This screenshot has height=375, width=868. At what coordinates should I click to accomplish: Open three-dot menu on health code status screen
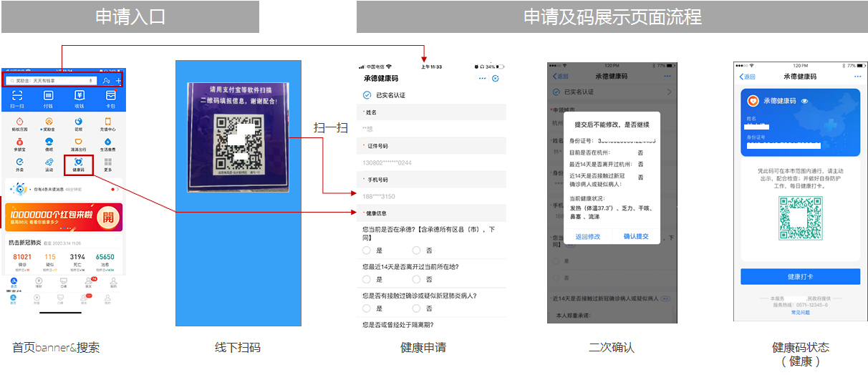[x=857, y=76]
